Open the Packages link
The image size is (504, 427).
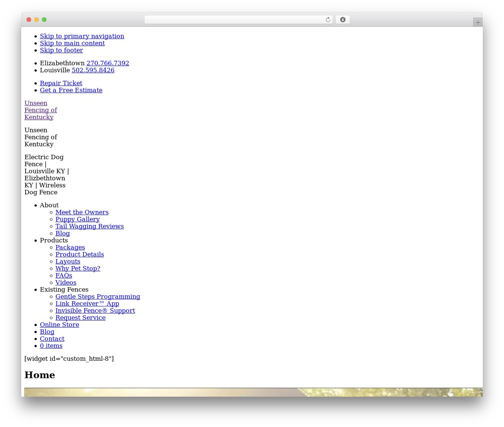pyautogui.click(x=70, y=248)
